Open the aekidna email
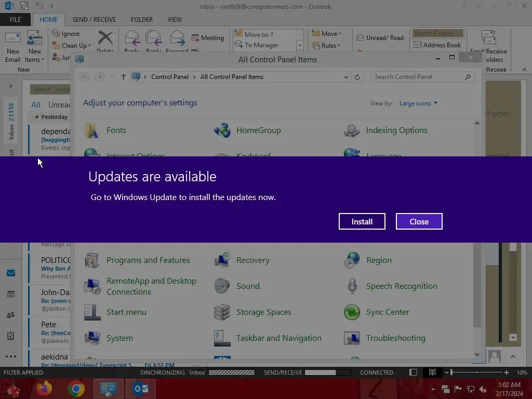Image resolution: width=532 pixels, height=399 pixels. click(49, 359)
